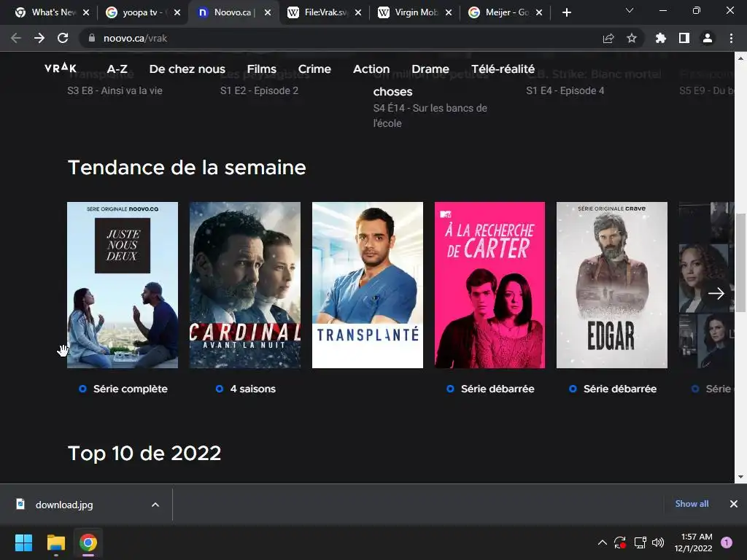Open a new browser tab
Image resolution: width=747 pixels, height=560 pixels.
pos(566,12)
